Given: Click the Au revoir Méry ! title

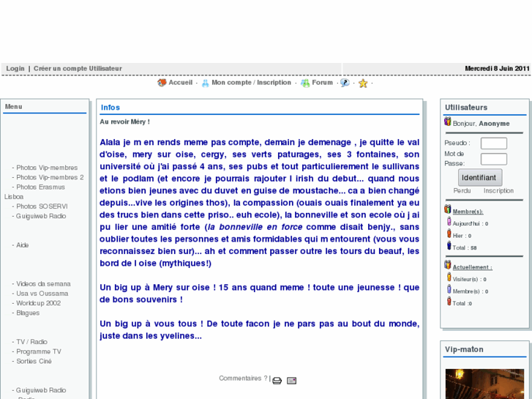Looking at the screenshot, I should click(x=124, y=122).
